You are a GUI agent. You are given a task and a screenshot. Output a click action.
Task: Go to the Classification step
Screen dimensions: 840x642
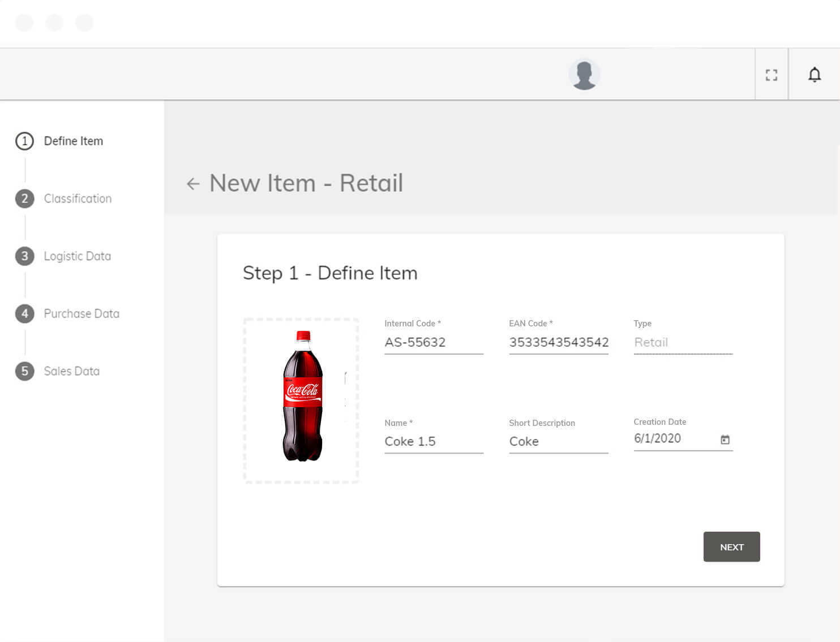[78, 199]
